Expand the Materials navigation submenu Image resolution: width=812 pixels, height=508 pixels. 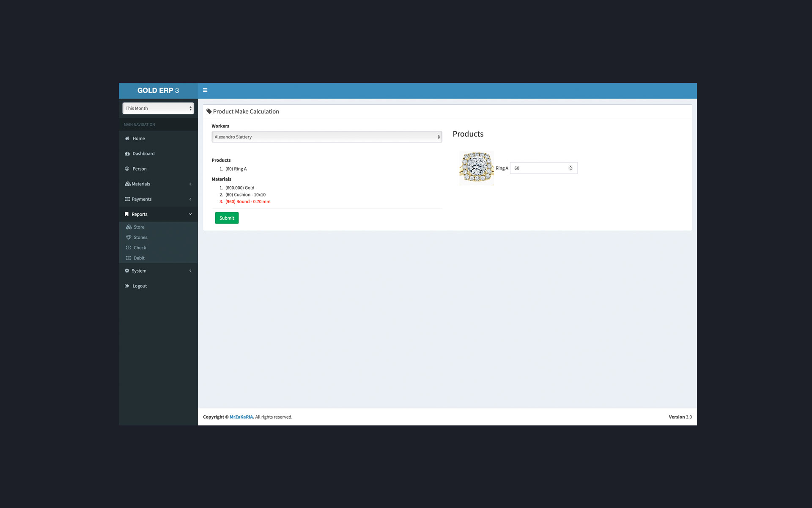(158, 184)
